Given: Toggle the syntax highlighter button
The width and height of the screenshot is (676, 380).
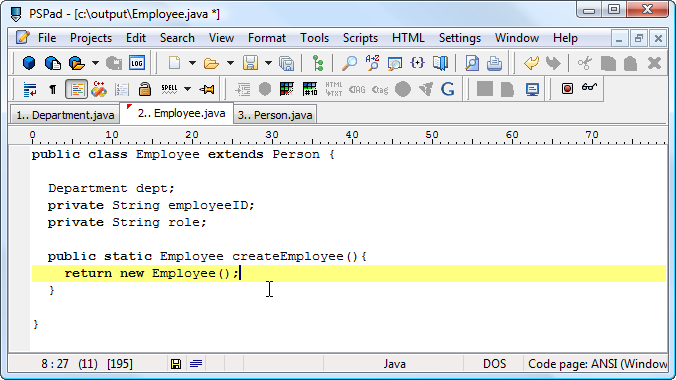Looking at the screenshot, I should coord(77,89).
